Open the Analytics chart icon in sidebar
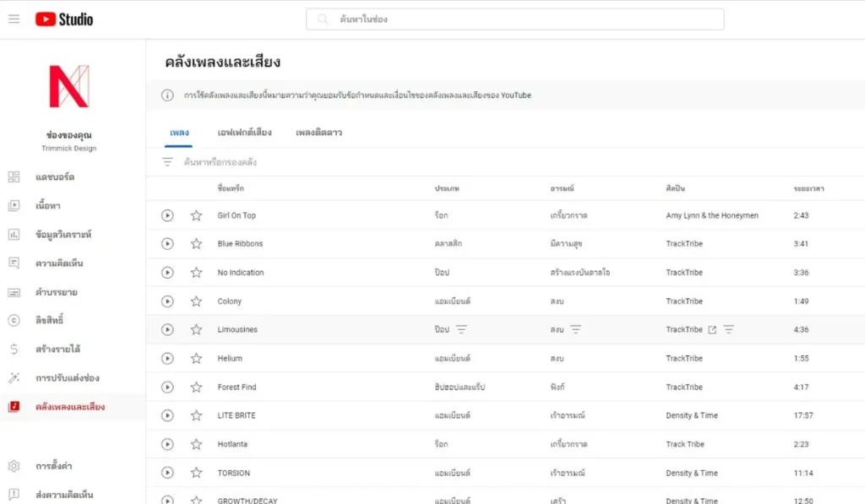865x504 pixels. tap(14, 235)
